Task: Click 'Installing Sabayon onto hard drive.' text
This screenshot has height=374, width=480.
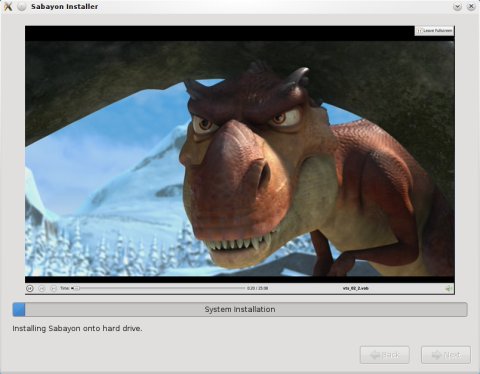Action: [77, 329]
